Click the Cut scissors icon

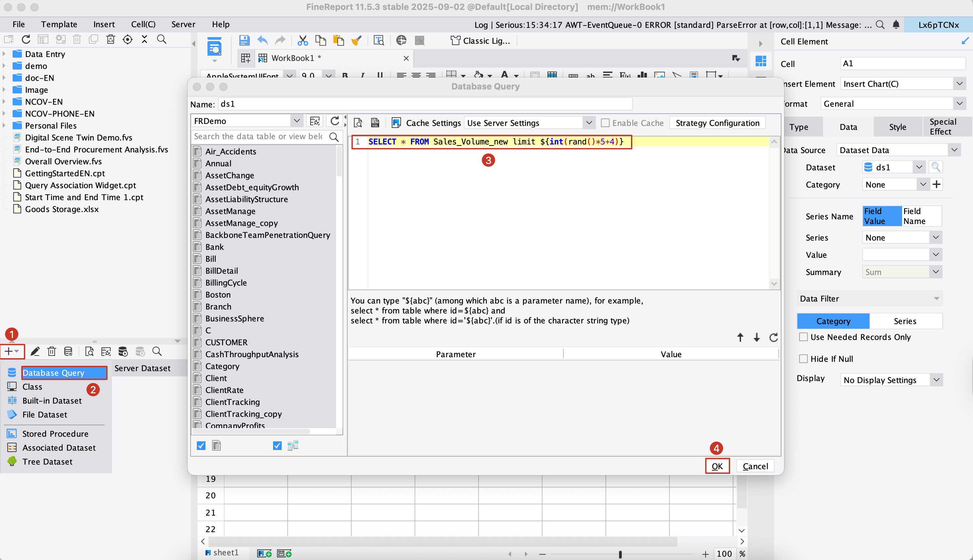click(x=303, y=40)
